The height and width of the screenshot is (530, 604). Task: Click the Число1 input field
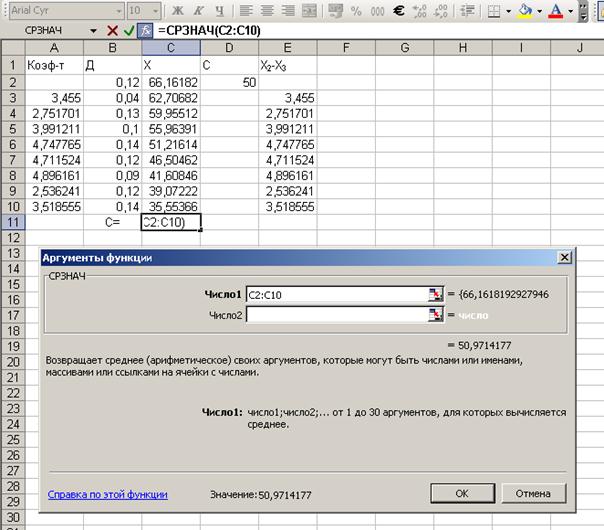(337, 295)
